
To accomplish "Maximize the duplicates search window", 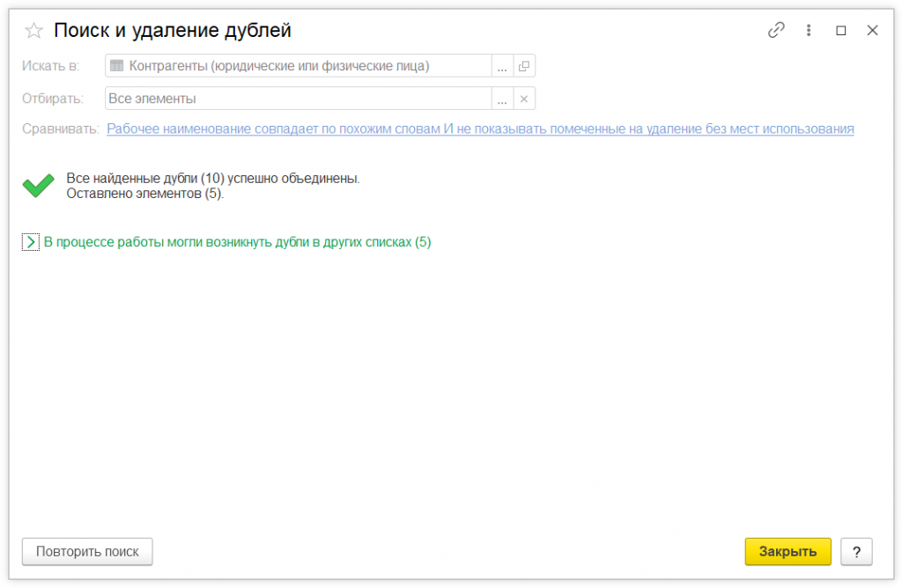I will pyautogui.click(x=841, y=31).
